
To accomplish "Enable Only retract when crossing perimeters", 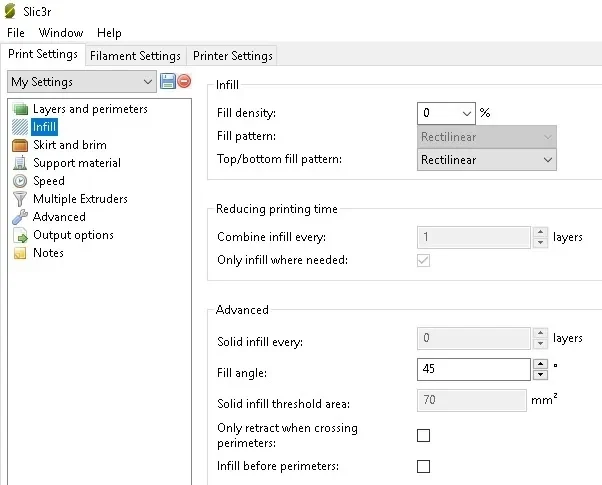I will (x=423, y=435).
